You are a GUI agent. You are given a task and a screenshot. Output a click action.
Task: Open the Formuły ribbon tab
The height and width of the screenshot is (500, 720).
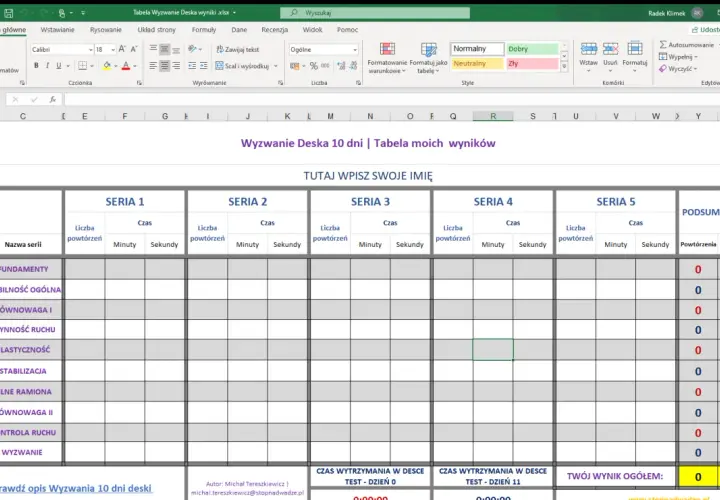pyautogui.click(x=204, y=30)
